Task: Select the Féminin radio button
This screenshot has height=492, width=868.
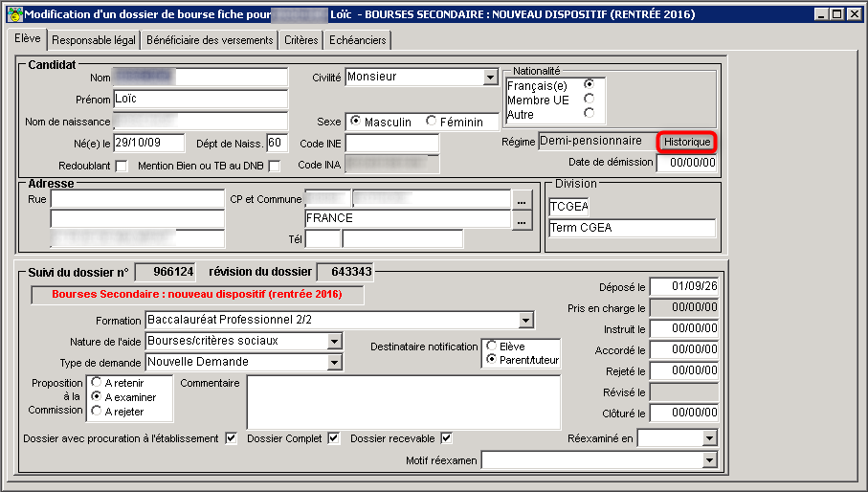Action: [431, 121]
